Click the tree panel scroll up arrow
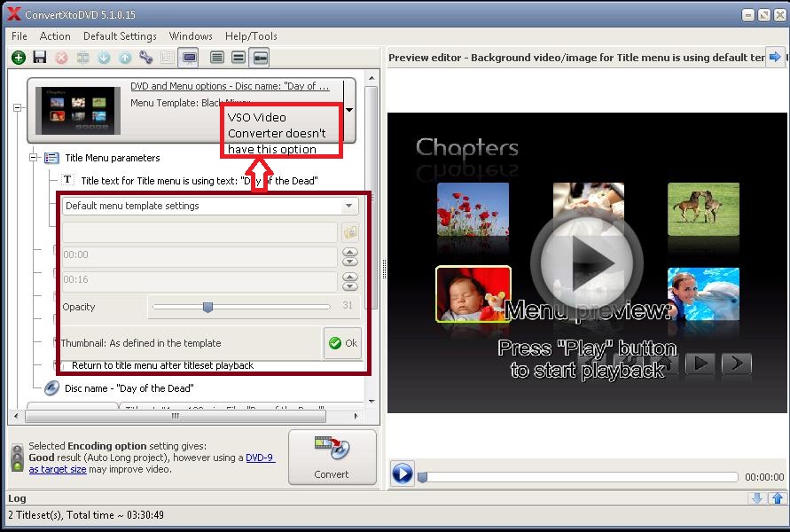 pos(372,78)
